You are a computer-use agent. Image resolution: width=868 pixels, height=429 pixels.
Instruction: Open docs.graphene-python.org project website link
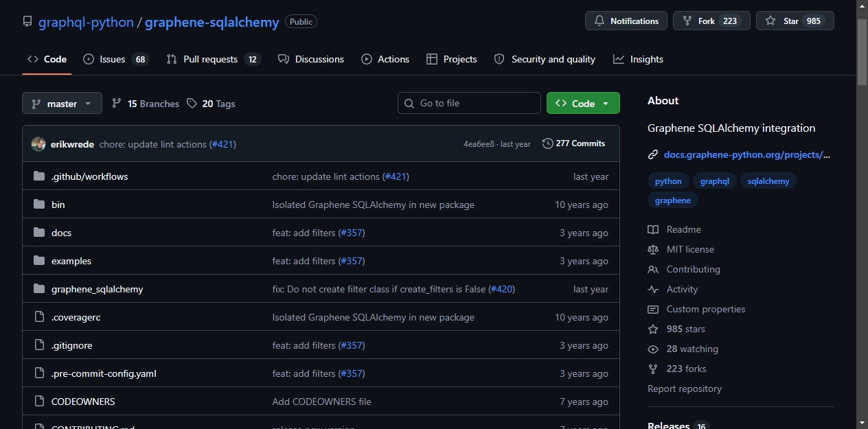747,154
